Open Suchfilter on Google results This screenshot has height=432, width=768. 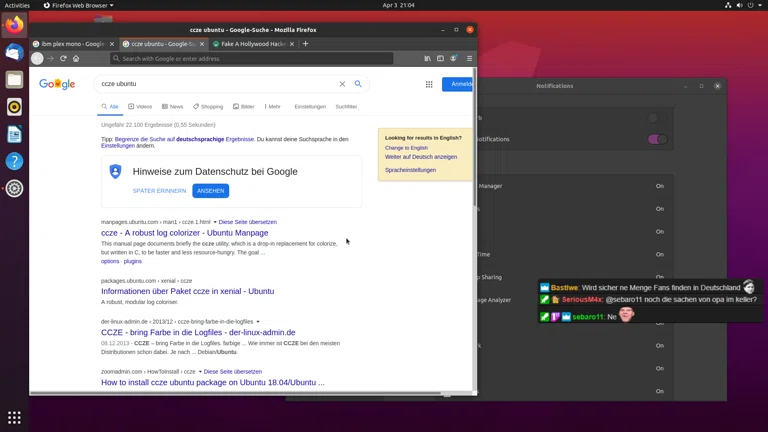coord(346,106)
